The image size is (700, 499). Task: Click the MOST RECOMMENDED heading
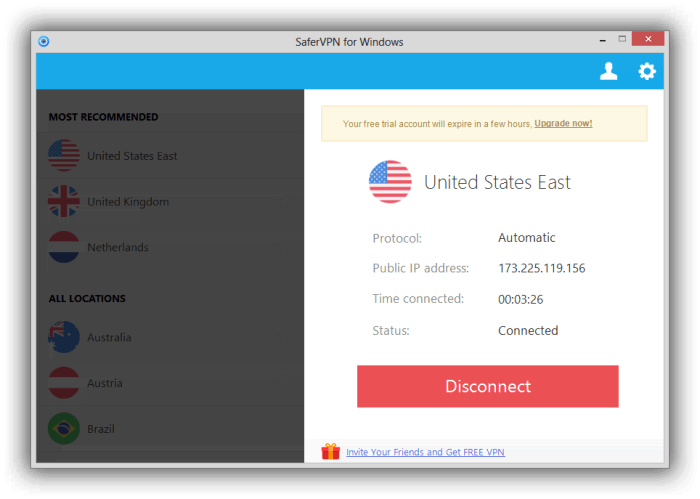[x=104, y=117]
